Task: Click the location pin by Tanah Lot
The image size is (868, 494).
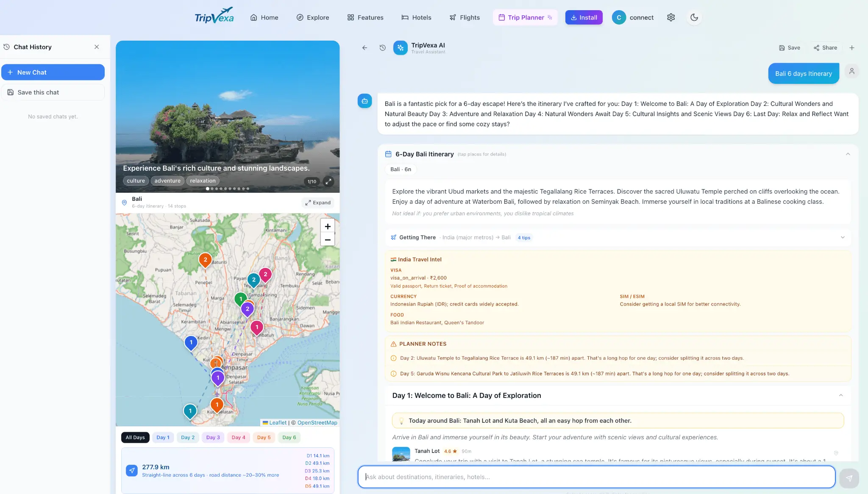Action: pyautogui.click(x=836, y=453)
